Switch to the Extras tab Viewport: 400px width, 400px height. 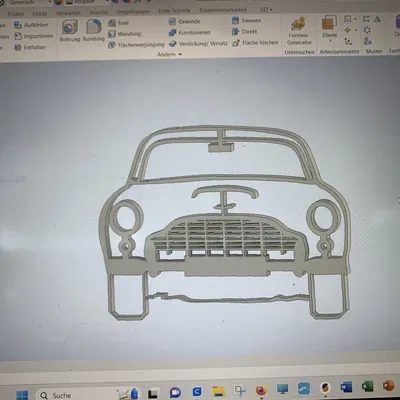[x=40, y=14]
